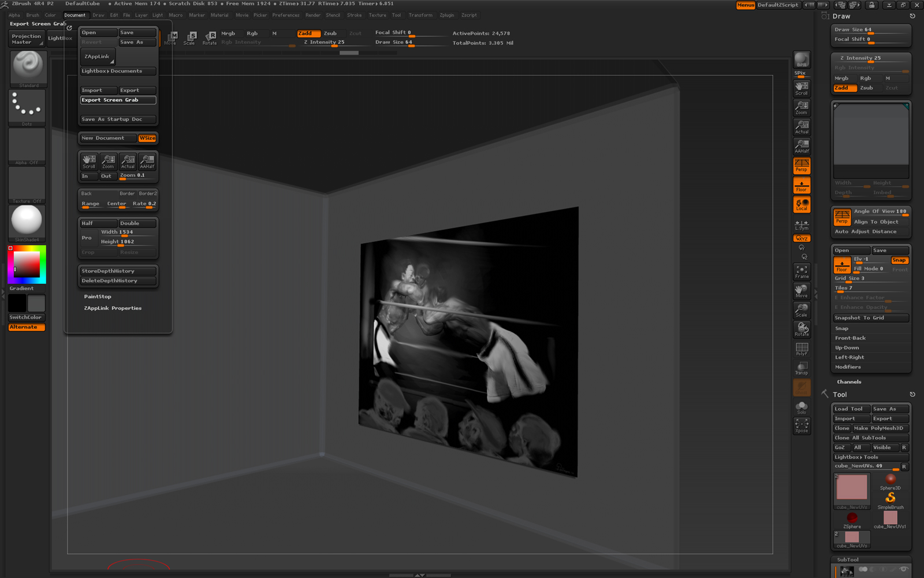Click Projection Master button
The width and height of the screenshot is (924, 578).
click(27, 39)
